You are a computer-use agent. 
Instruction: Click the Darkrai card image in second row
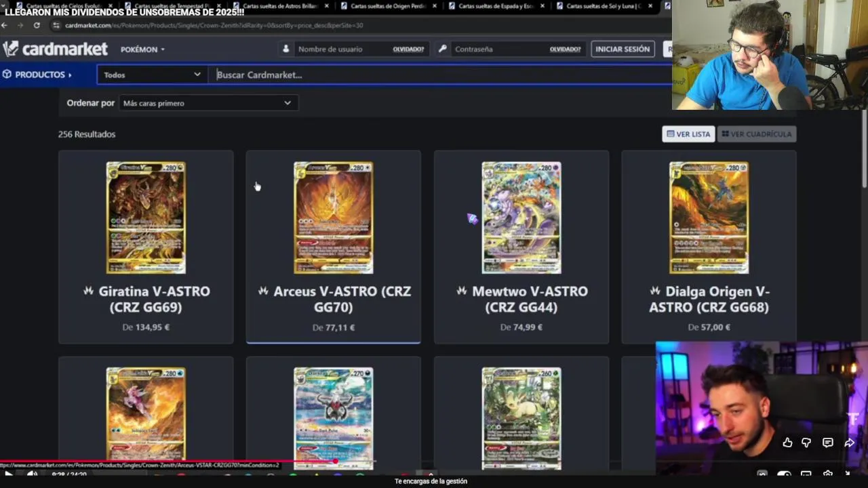click(x=333, y=418)
